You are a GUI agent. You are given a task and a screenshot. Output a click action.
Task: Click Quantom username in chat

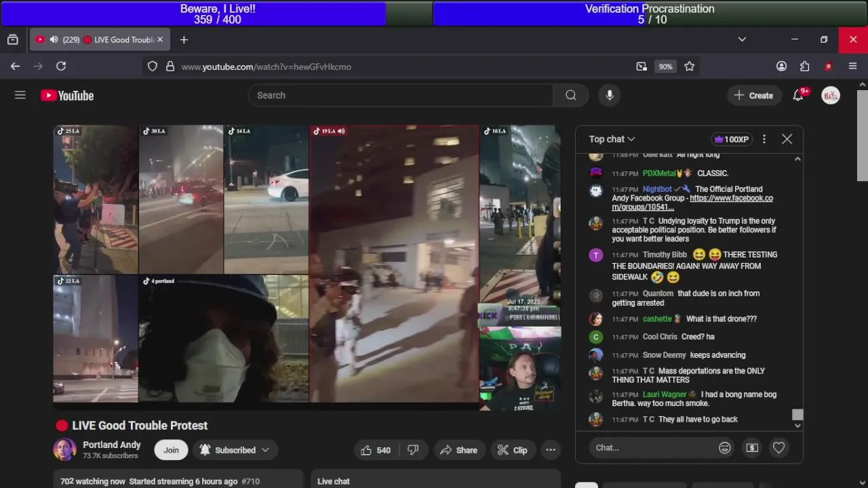658,293
